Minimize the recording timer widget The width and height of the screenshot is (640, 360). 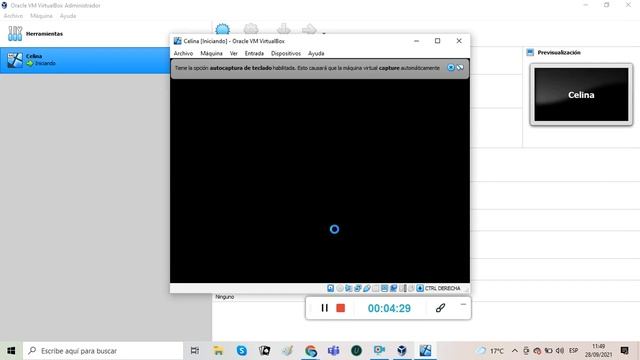click(x=463, y=304)
